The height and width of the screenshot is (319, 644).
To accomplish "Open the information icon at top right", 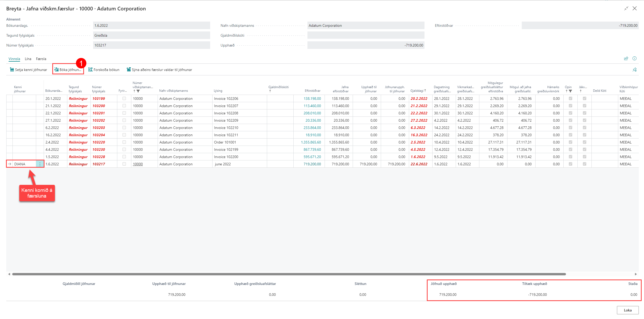I will tap(634, 58).
